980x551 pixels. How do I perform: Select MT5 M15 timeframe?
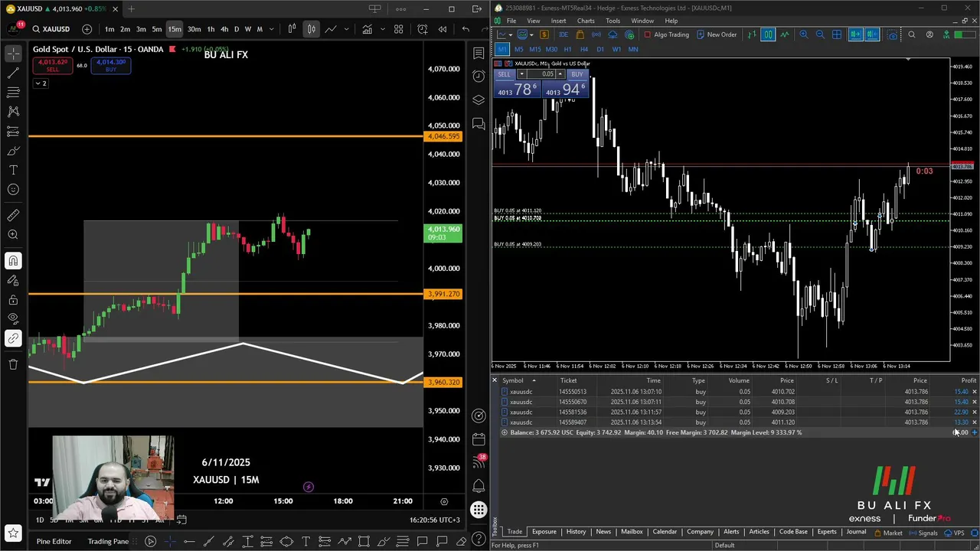pyautogui.click(x=534, y=49)
